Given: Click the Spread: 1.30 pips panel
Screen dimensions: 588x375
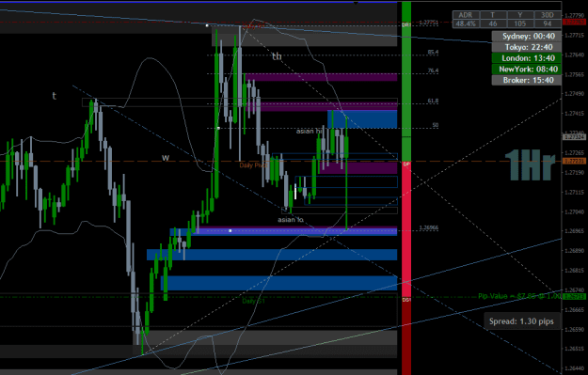Looking at the screenshot, I should tap(521, 321).
